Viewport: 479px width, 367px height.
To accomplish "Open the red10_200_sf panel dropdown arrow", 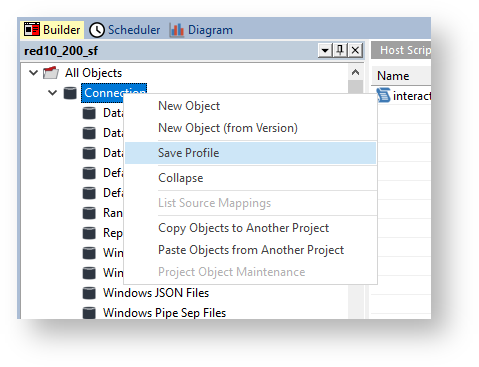I will coord(325,51).
